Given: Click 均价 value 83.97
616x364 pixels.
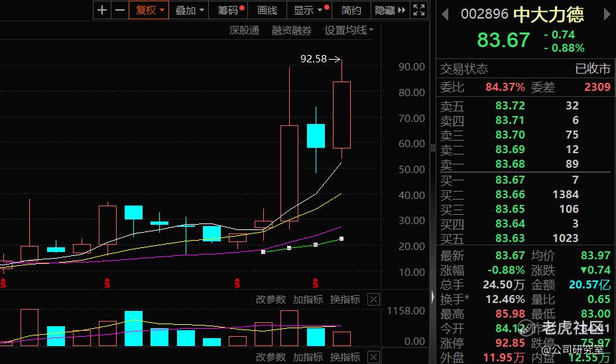Looking at the screenshot, I should tap(595, 255).
